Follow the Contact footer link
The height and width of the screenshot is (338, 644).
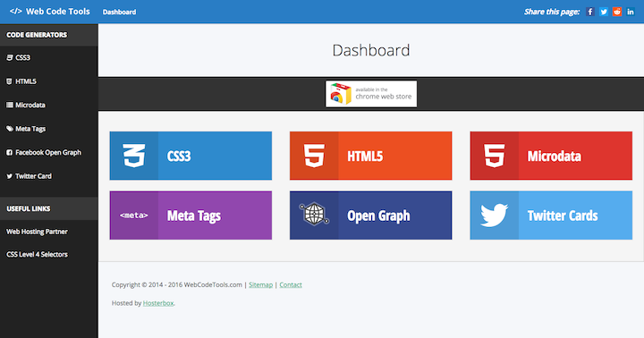pos(291,284)
